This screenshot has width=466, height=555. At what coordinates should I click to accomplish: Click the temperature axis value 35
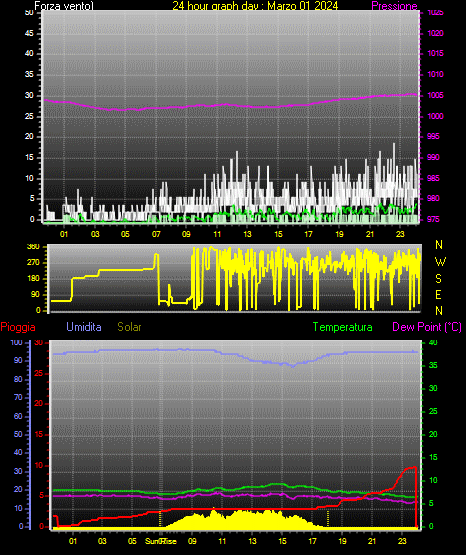[433, 365]
